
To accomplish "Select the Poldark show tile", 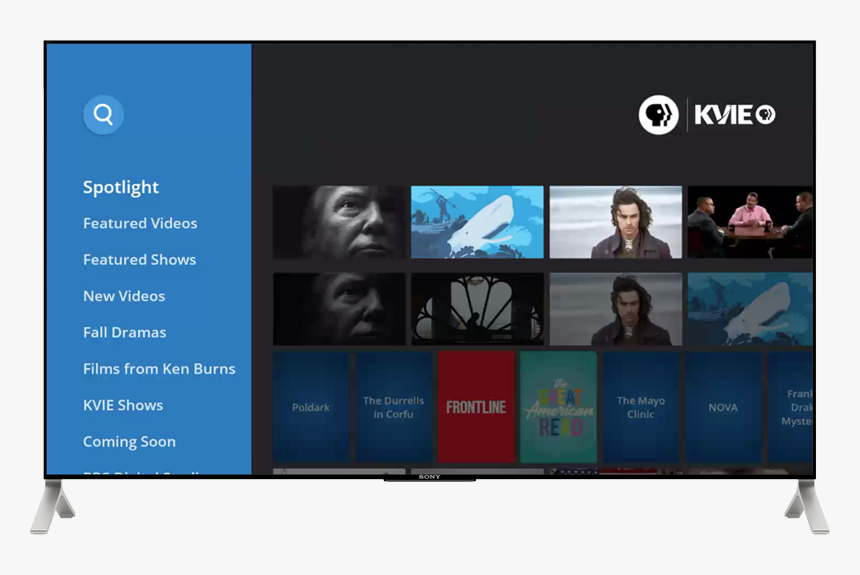I will (311, 407).
